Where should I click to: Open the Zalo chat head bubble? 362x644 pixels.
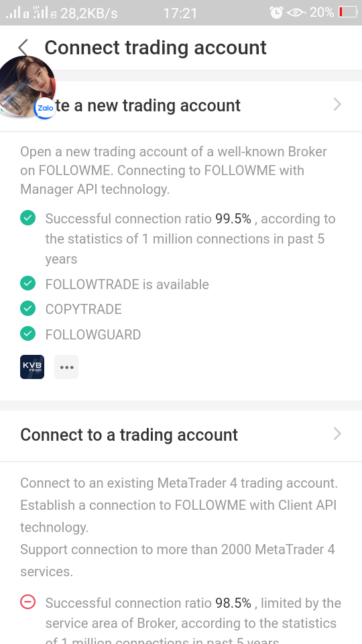(27, 87)
